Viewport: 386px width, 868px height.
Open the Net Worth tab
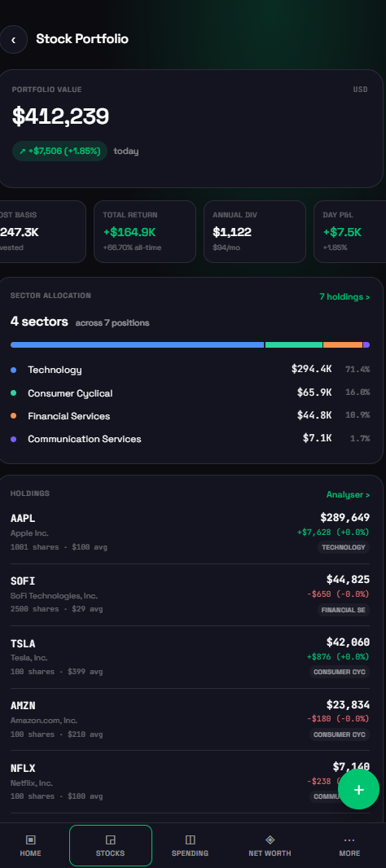click(270, 845)
